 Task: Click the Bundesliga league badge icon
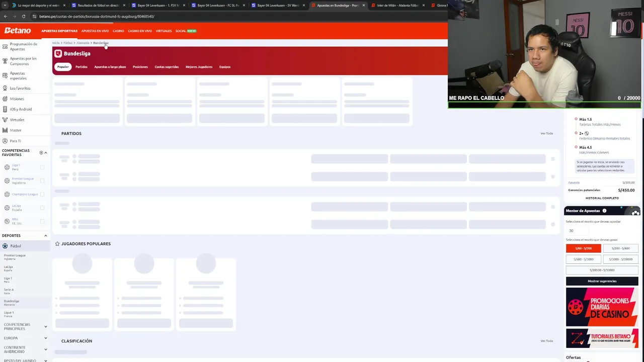click(58, 53)
